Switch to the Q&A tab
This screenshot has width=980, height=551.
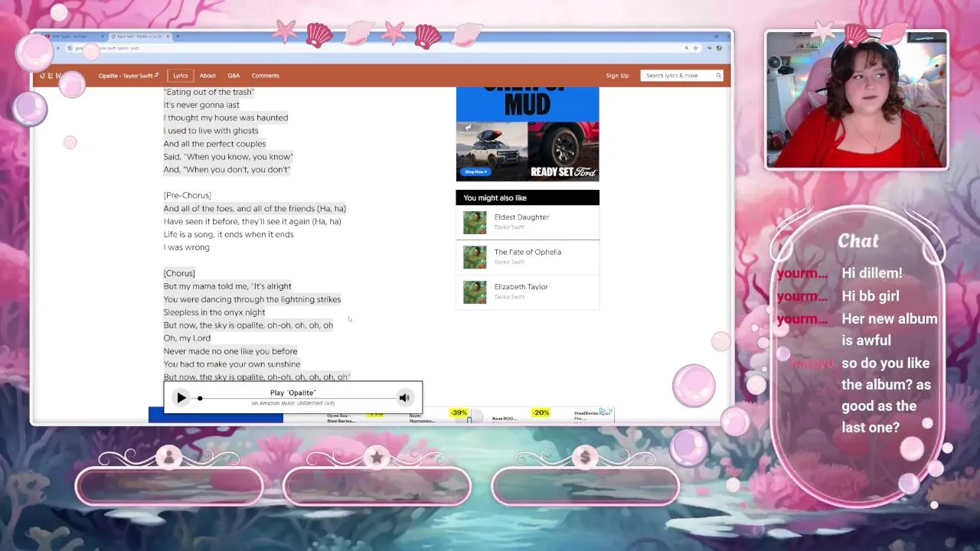tap(234, 76)
